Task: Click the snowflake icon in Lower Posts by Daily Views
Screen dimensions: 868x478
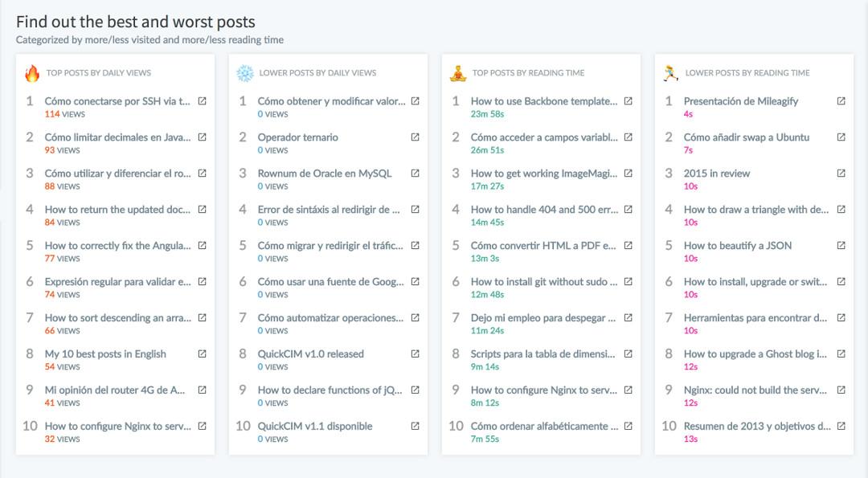Action: pyautogui.click(x=244, y=73)
